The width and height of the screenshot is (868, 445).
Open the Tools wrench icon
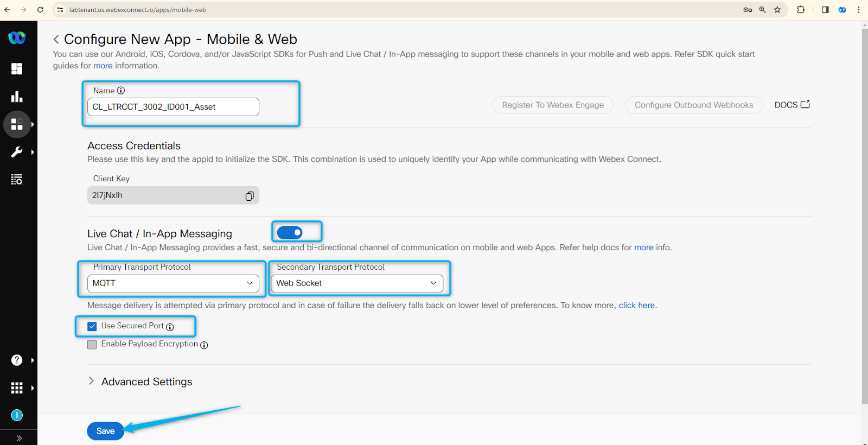(17, 152)
